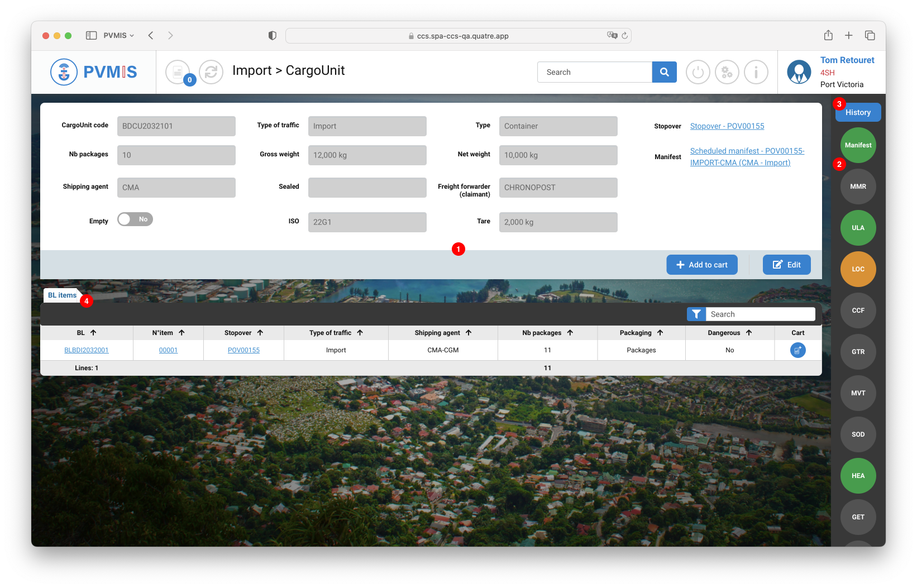Click the cart icon in BL row
Viewport: 917px width, 588px height.
pyautogui.click(x=797, y=350)
